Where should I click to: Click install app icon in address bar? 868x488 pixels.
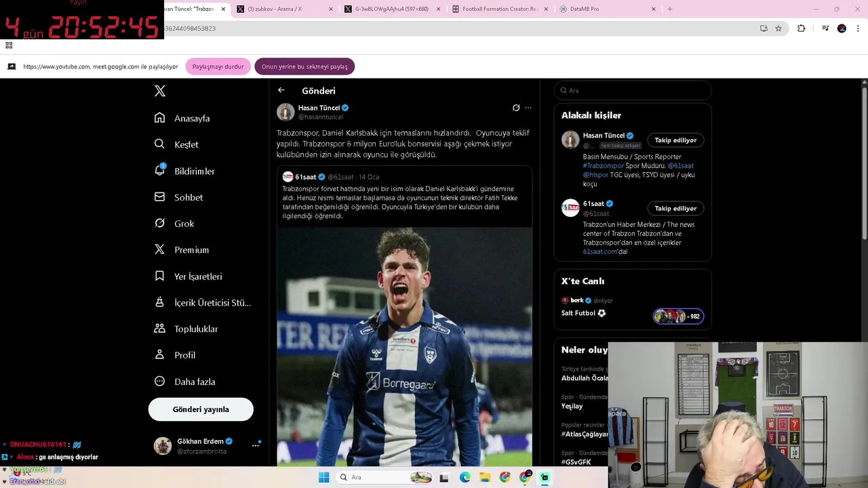click(764, 28)
